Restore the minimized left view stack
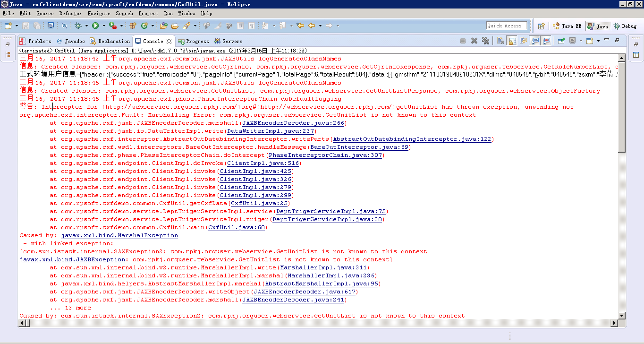This screenshot has height=344, width=644. click(x=8, y=44)
